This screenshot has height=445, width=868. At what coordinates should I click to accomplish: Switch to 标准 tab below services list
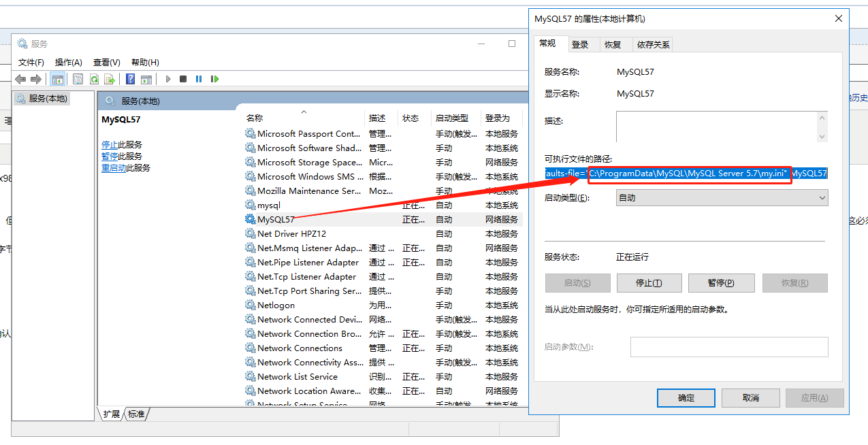pos(136,414)
